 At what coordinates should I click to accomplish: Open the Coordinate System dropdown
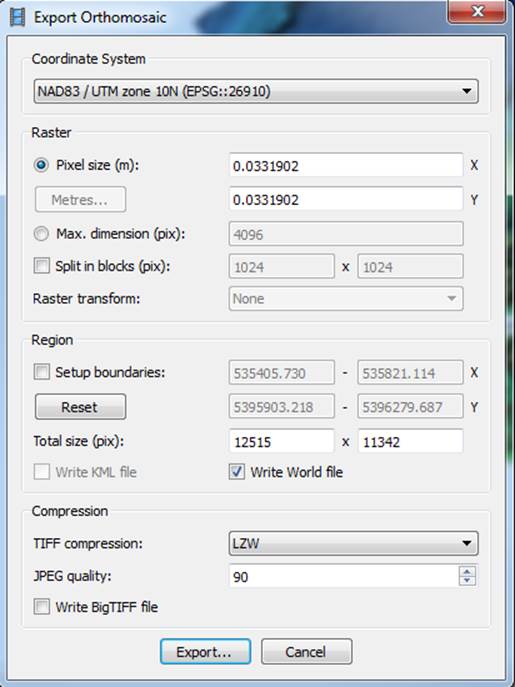point(256,92)
